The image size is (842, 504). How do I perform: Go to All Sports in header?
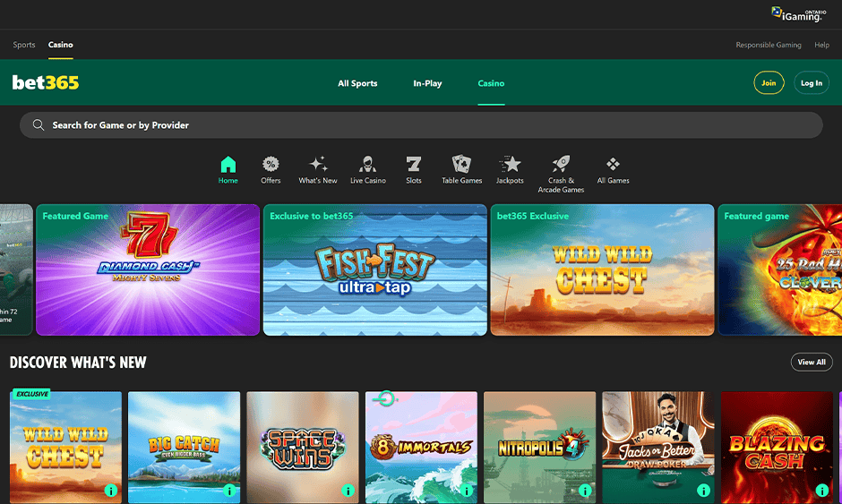coord(357,83)
